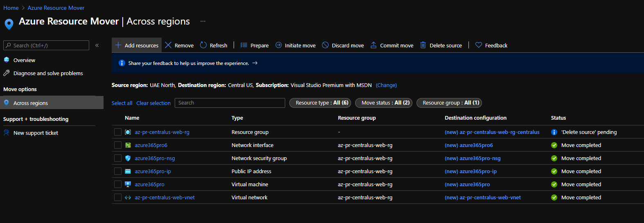The image size is (644, 223).
Task: Click the Remove X icon
Action: pos(168,45)
